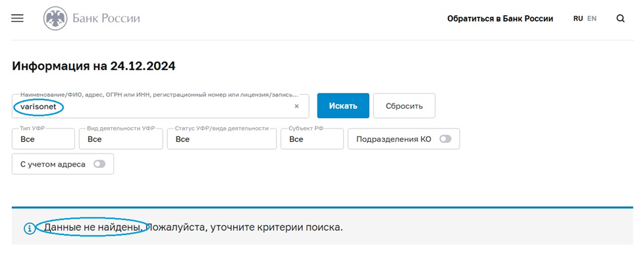Click the 'Искать' search button
This screenshot has width=644, height=257.
click(x=343, y=105)
